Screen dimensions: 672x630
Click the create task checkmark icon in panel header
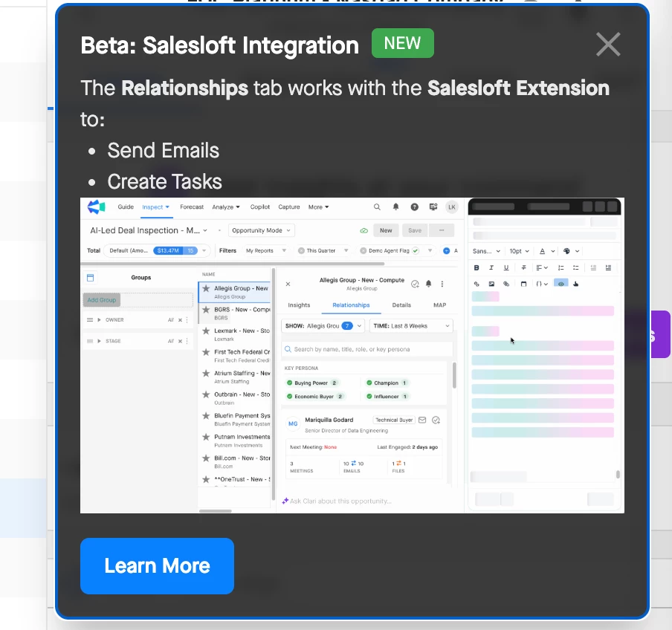click(x=415, y=284)
